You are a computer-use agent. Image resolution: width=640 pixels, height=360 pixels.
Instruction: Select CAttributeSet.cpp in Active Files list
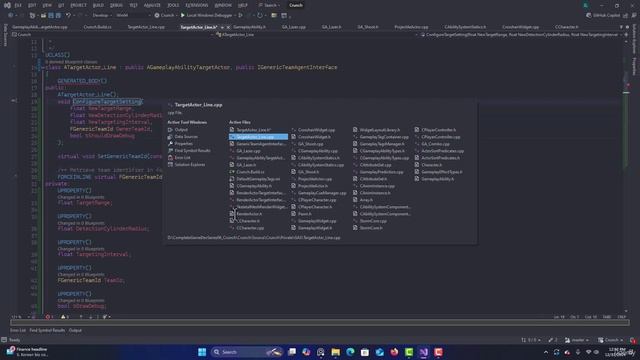(372, 165)
